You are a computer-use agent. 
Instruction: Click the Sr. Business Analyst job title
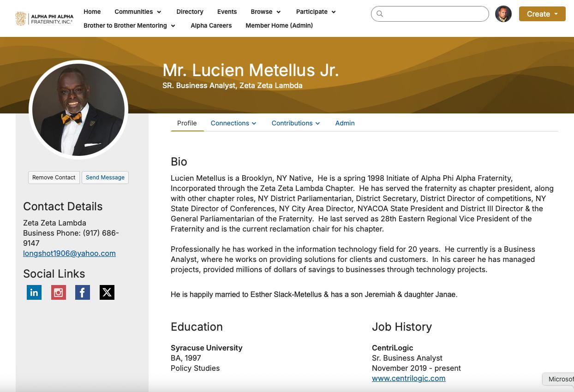coord(407,358)
